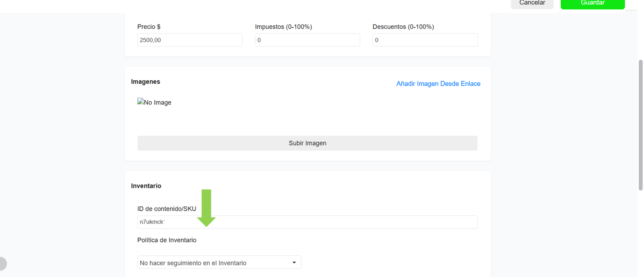Screen dimensions: 644x277
Task: Click the Imagenes section heading
Action: coord(145,81)
